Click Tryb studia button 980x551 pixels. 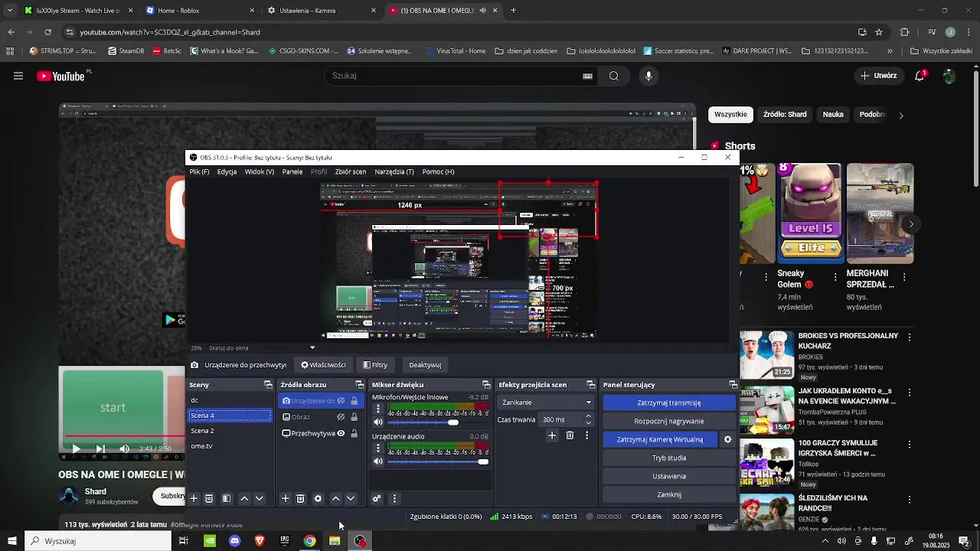point(669,458)
